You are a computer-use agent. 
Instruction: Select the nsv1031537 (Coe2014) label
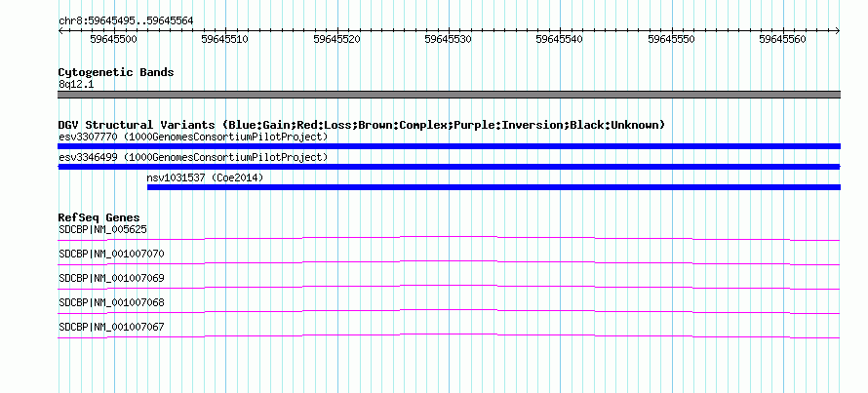tap(206, 178)
